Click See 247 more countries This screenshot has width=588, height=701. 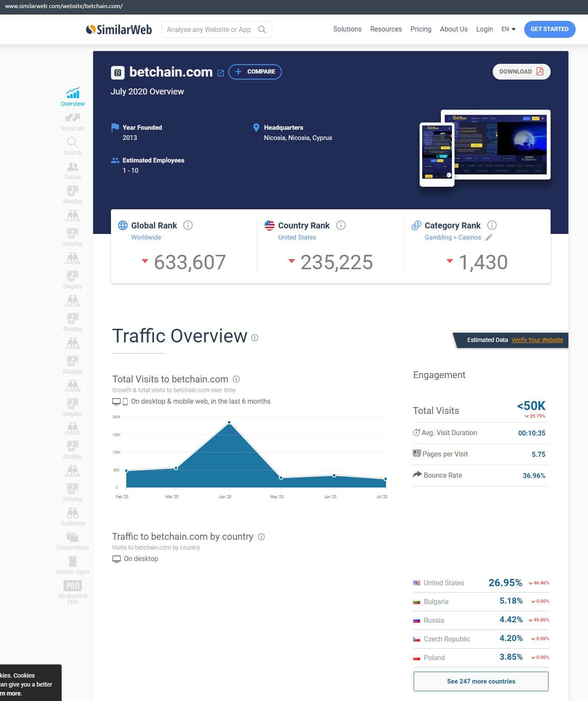[481, 681]
